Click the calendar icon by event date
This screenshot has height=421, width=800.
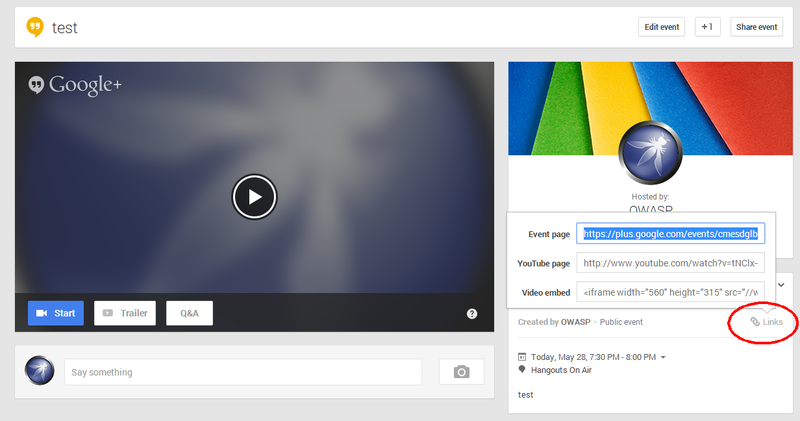point(522,357)
